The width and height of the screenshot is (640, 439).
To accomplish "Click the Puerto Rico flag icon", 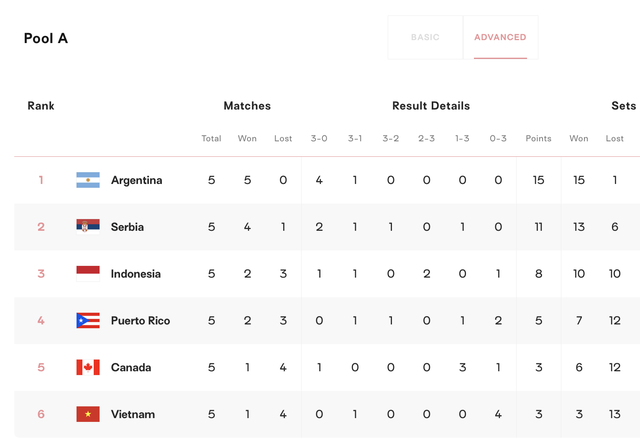I will point(88,320).
